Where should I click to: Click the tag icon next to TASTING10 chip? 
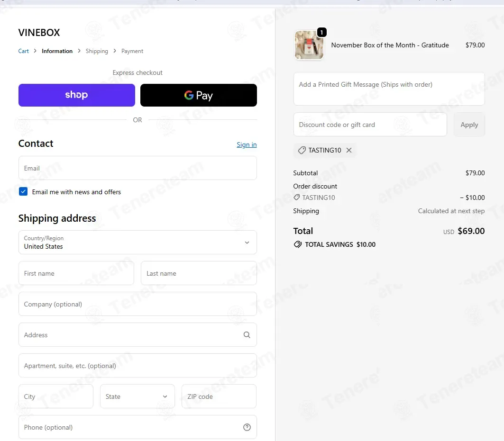coord(302,150)
